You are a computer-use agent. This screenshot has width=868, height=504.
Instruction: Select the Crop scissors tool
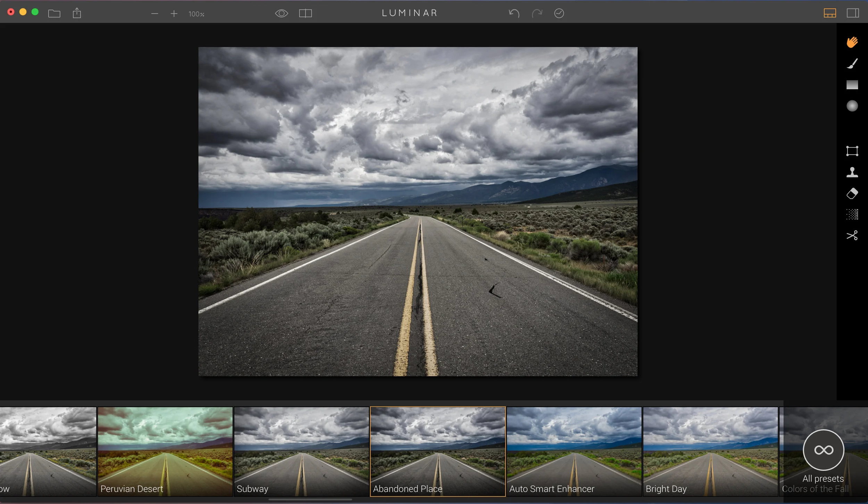point(852,235)
